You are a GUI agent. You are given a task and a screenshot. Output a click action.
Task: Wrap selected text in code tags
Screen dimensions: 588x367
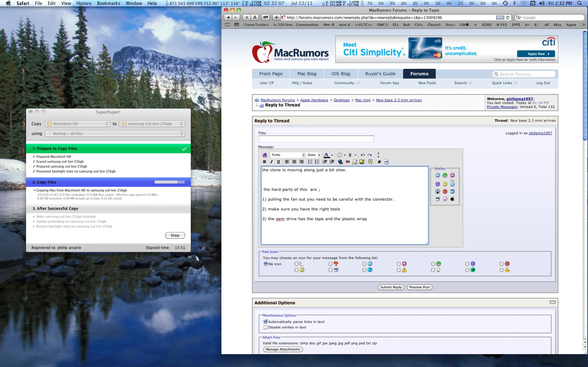(379, 162)
